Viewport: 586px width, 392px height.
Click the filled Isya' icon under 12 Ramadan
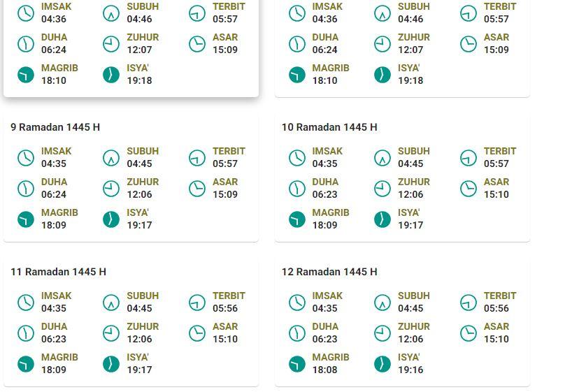[x=383, y=364]
